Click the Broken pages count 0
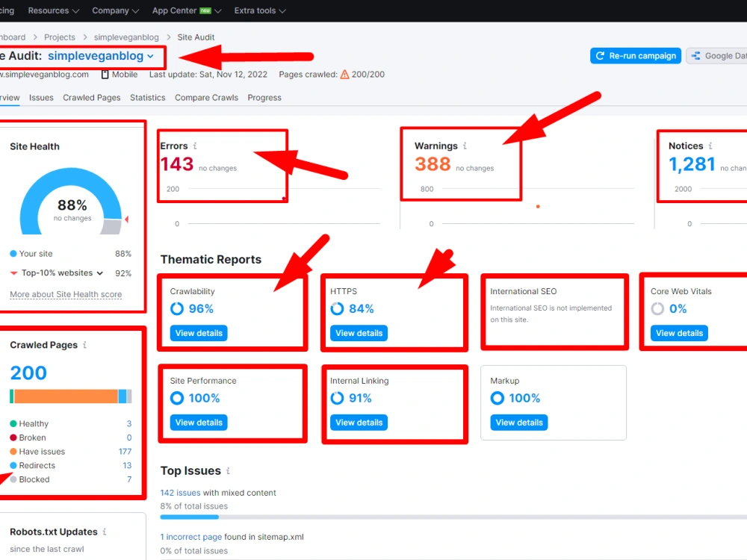 pos(128,438)
